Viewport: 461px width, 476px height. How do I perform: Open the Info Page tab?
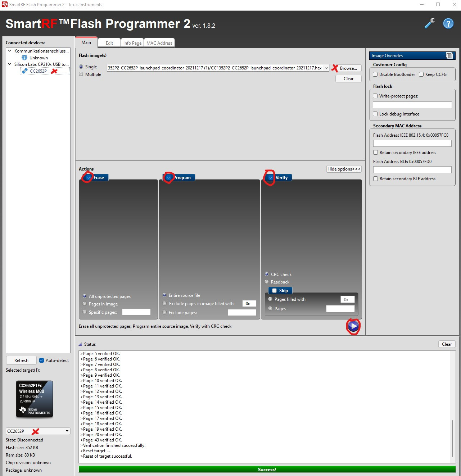pyautogui.click(x=132, y=43)
